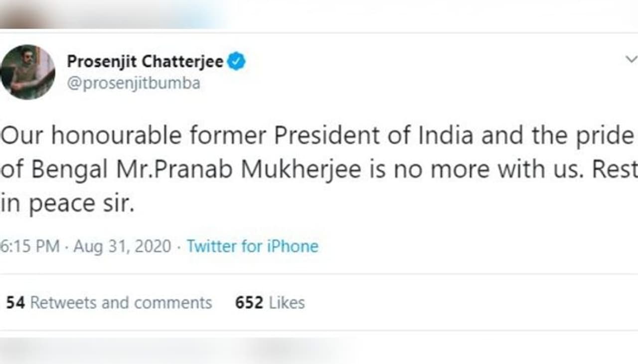Click the Twitter for iPhone source link
The height and width of the screenshot is (364, 638).
coord(252,246)
